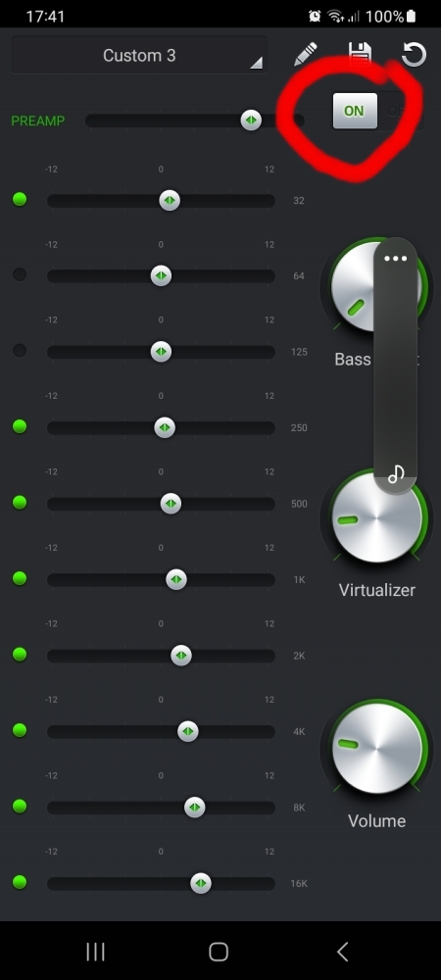
Task: Click the 1K band slider handle
Action: [176, 579]
